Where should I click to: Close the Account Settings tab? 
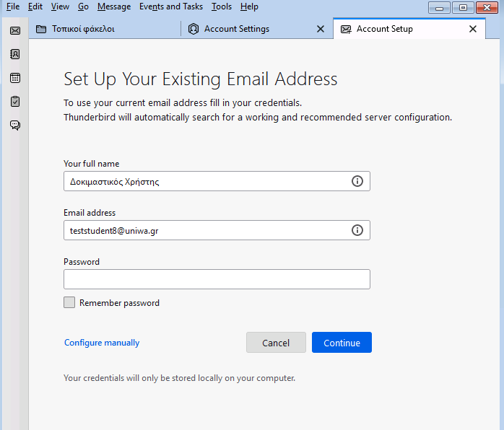pyautogui.click(x=320, y=30)
